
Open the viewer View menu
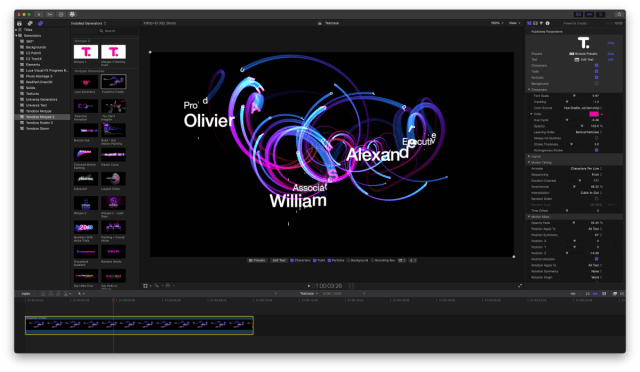[x=514, y=23]
